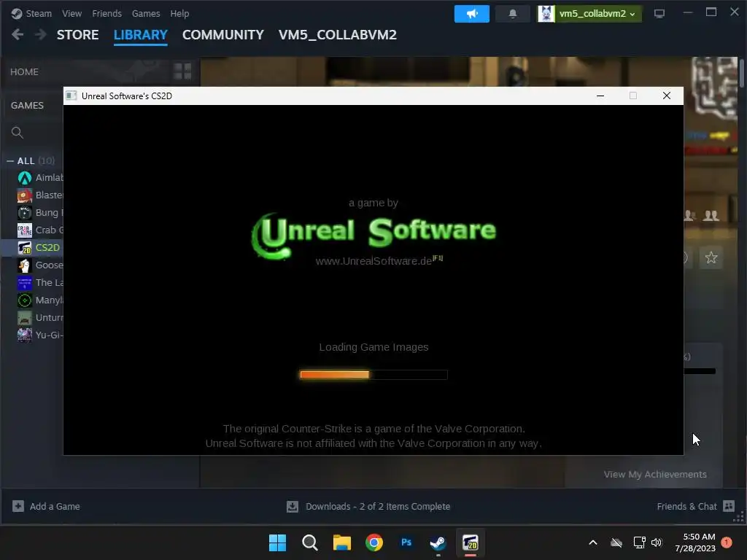
Task: Click the HOME library button
Action: (24, 72)
